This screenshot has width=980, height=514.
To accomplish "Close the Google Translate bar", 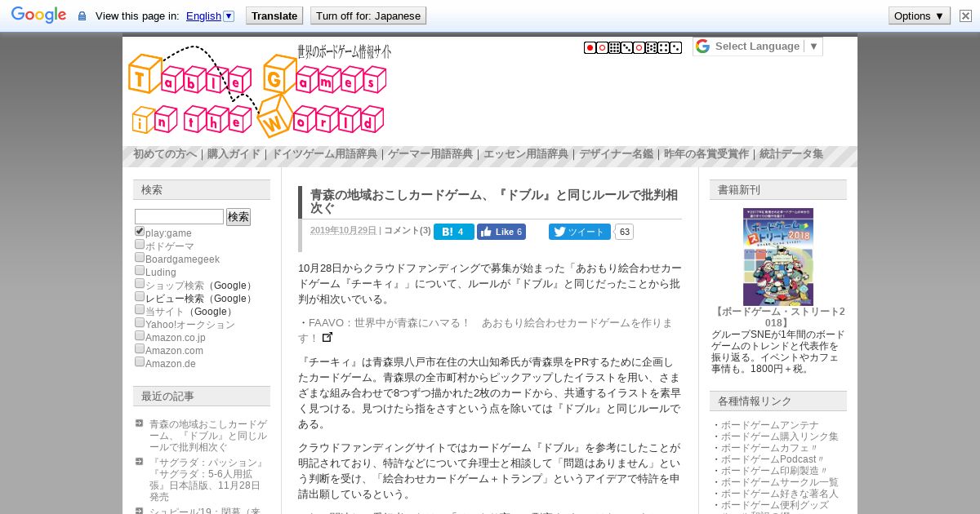I will click(x=965, y=16).
